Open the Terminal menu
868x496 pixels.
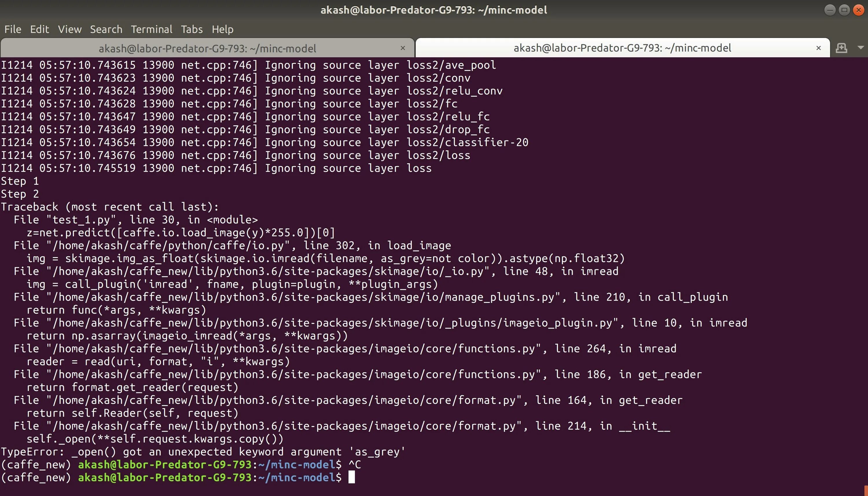point(152,29)
